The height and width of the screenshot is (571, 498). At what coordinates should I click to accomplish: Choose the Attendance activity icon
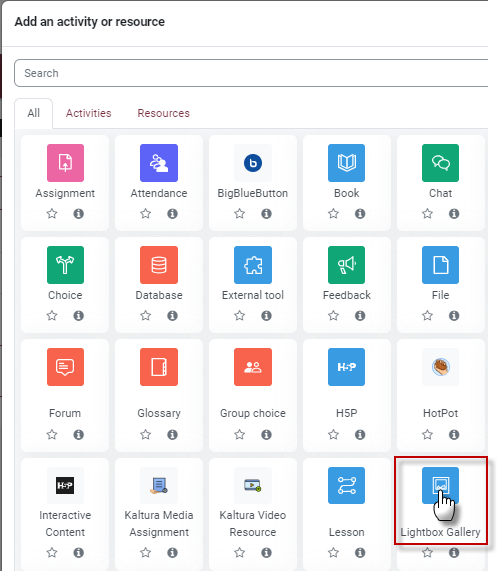tap(159, 163)
